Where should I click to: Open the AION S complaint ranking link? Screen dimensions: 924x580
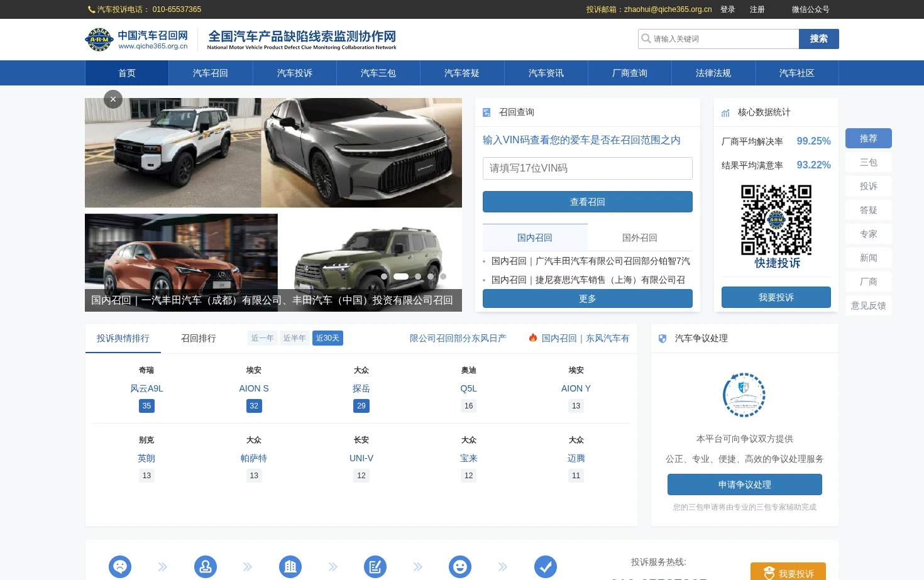254,388
